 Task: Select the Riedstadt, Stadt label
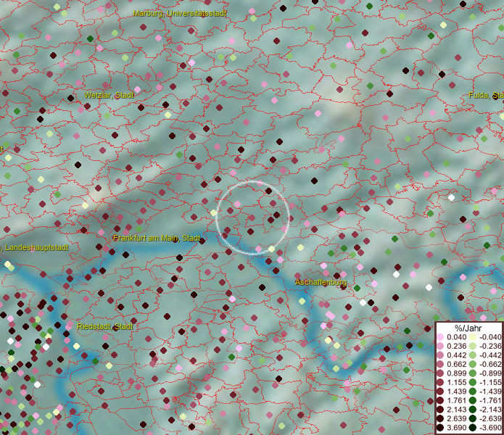pos(104,326)
